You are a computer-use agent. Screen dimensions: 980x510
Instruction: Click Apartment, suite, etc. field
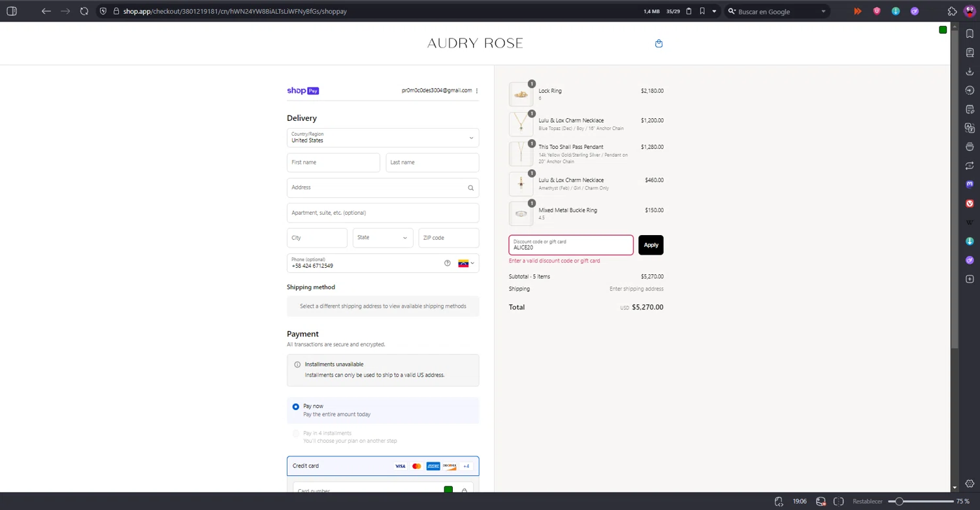tap(383, 213)
